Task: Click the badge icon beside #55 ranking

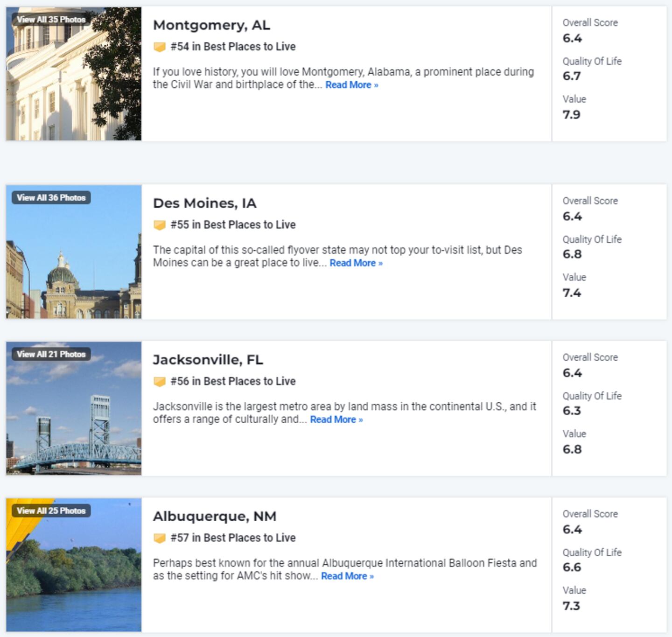Action: point(160,225)
